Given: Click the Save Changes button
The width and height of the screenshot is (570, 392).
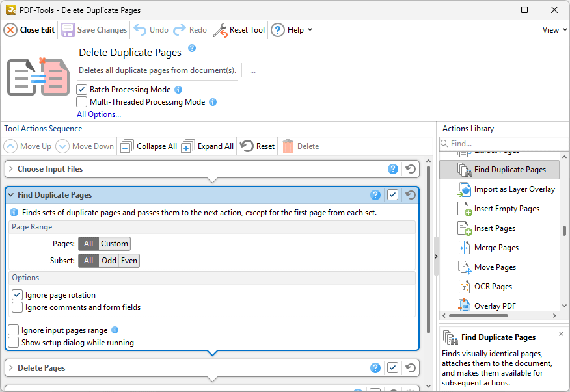Looking at the screenshot, I should (x=93, y=29).
